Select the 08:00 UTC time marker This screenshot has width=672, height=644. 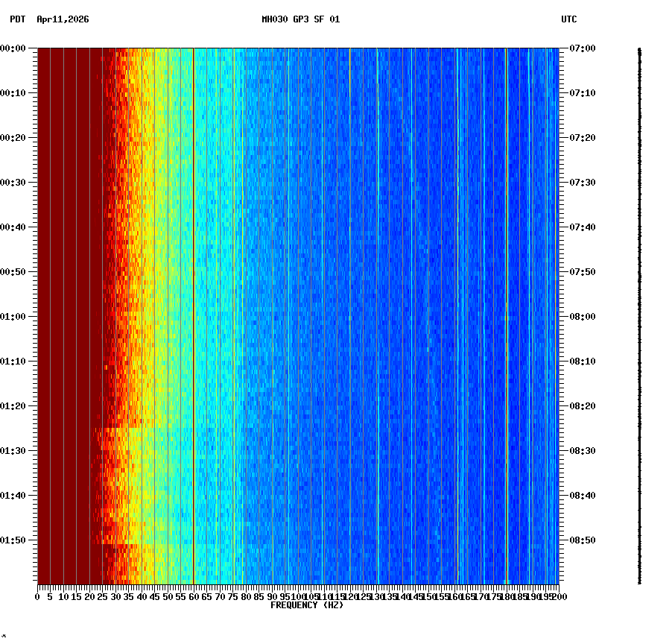tap(580, 315)
